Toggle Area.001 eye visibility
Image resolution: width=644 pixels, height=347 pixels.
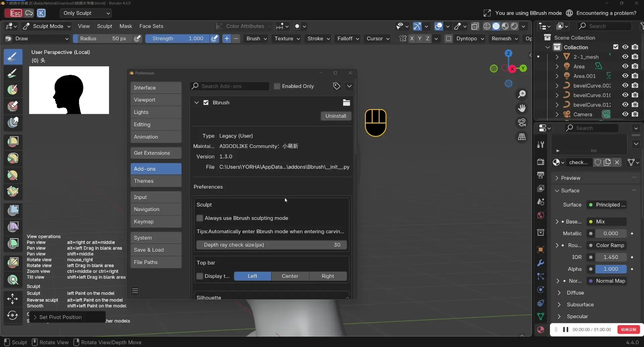pyautogui.click(x=625, y=76)
